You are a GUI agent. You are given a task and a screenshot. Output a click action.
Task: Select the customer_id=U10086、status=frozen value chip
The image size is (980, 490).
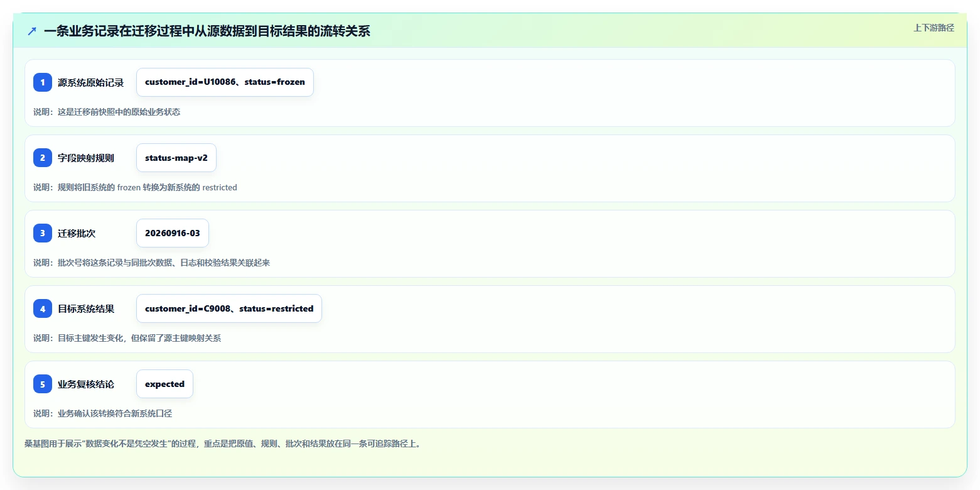(225, 82)
